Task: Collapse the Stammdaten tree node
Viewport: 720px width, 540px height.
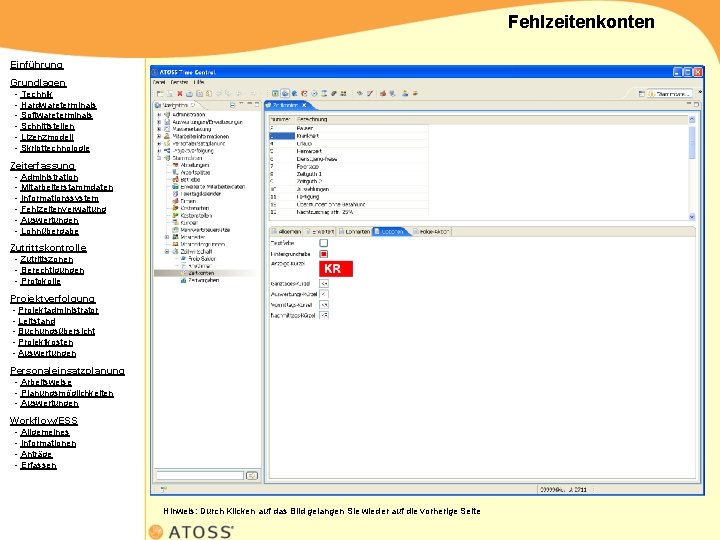Action: pyautogui.click(x=159, y=158)
